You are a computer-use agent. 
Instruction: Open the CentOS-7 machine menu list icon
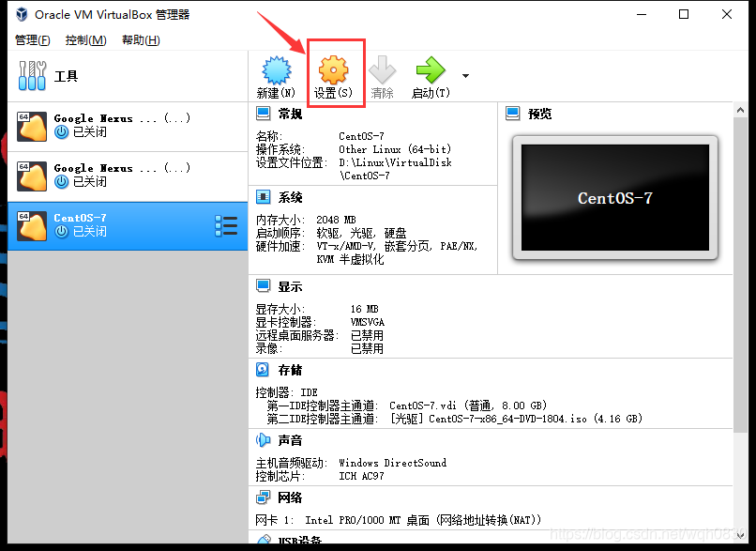tap(226, 226)
